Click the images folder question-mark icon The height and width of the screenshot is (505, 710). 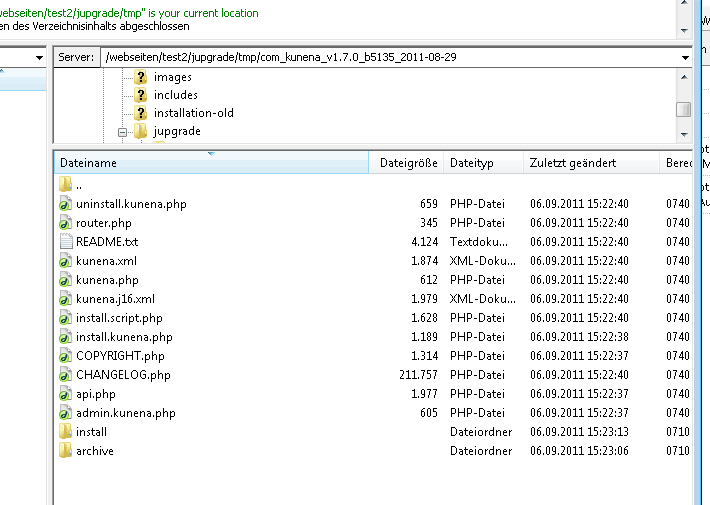[141, 77]
